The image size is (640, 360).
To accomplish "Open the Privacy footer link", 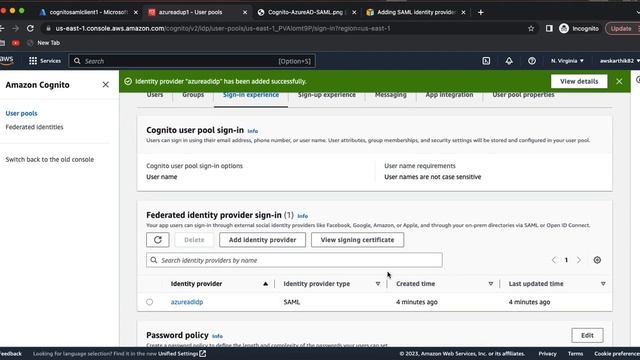I will pyautogui.click(x=547, y=353).
